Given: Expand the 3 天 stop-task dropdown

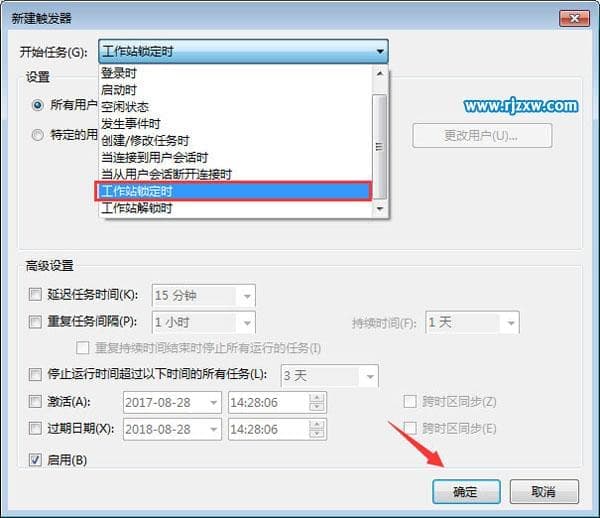Looking at the screenshot, I should (x=370, y=376).
